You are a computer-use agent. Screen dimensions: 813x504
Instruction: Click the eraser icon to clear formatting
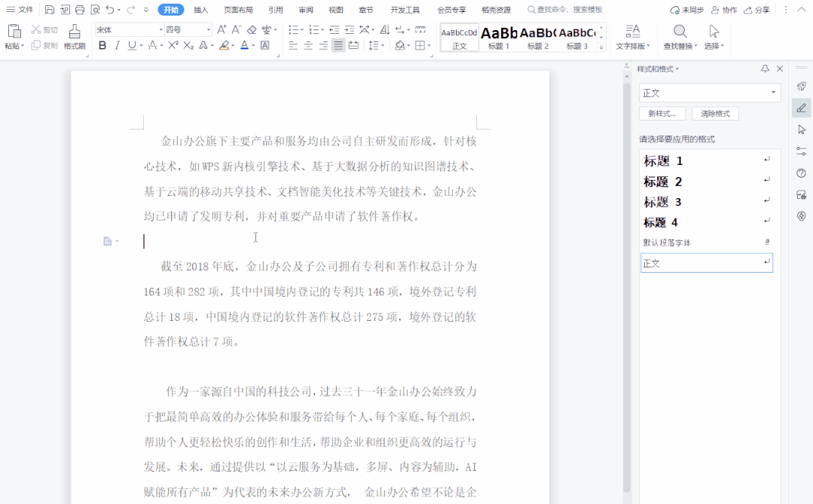[x=252, y=29]
